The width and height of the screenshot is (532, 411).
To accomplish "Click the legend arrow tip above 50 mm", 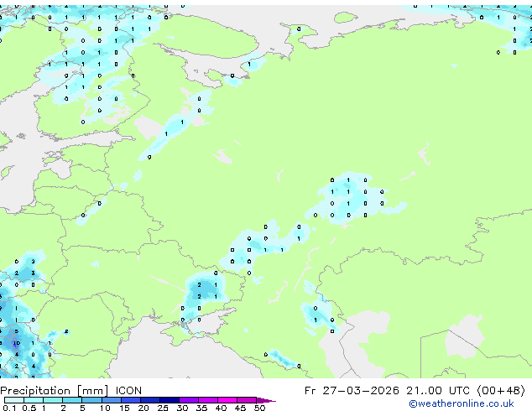I will coord(266,400).
